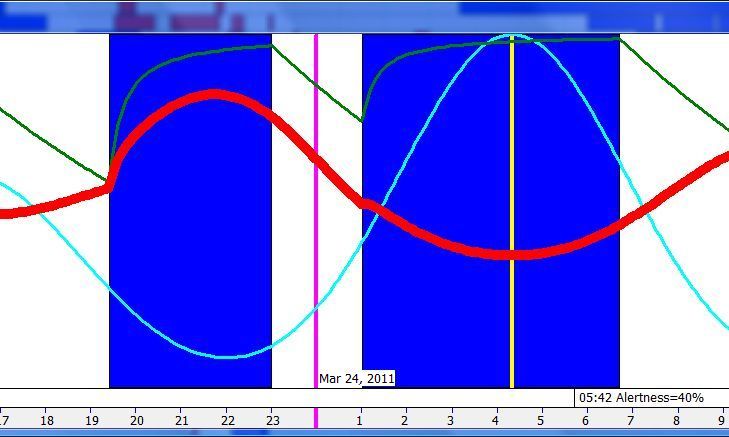Click the lowest point of the cyan curve
The image size is (729, 437).
click(x=227, y=356)
